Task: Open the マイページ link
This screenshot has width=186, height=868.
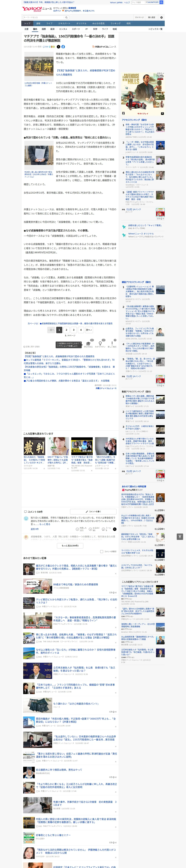Action: pyautogui.click(x=139, y=18)
